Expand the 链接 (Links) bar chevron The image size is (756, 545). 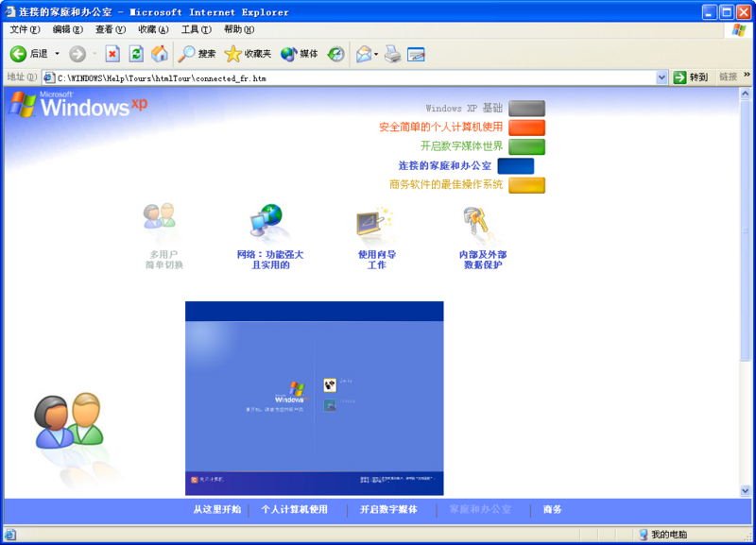(747, 77)
